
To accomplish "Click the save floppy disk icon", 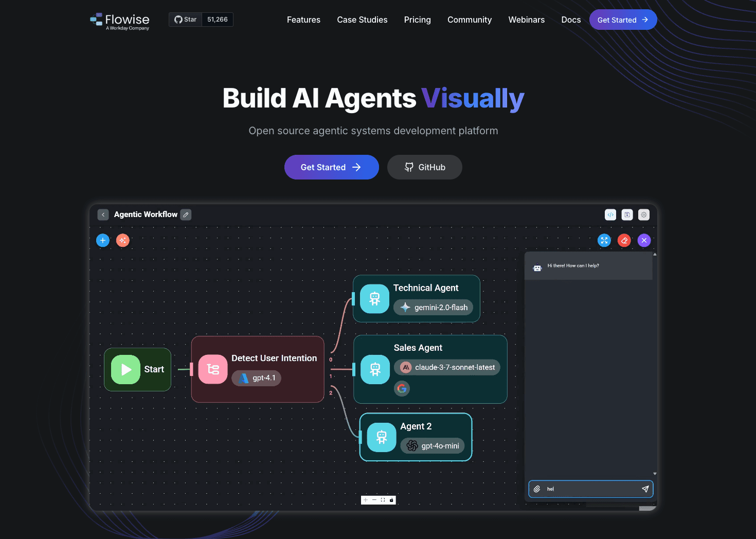I will 627,214.
